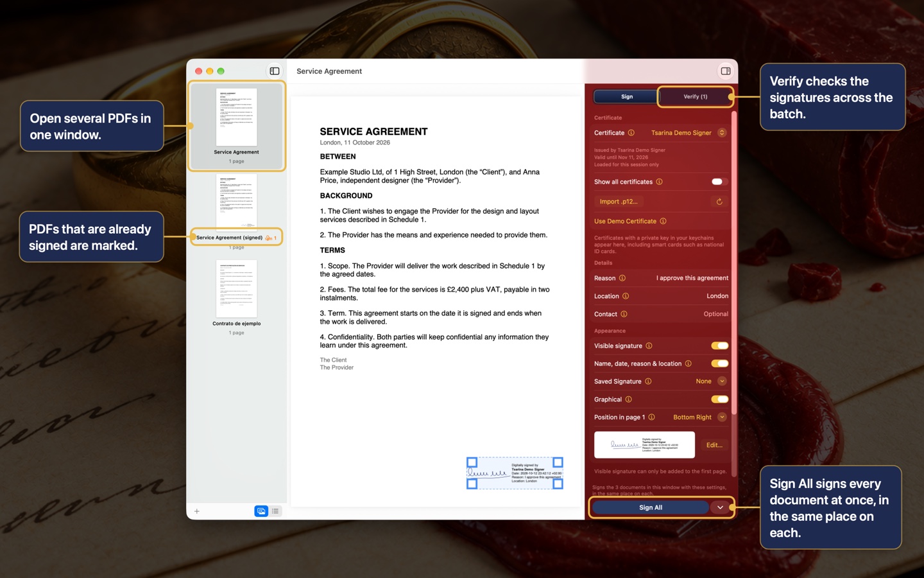Screen dimensions: 924x578
Task: Open info icon beside Use Demo Certificate
Action: (x=663, y=221)
